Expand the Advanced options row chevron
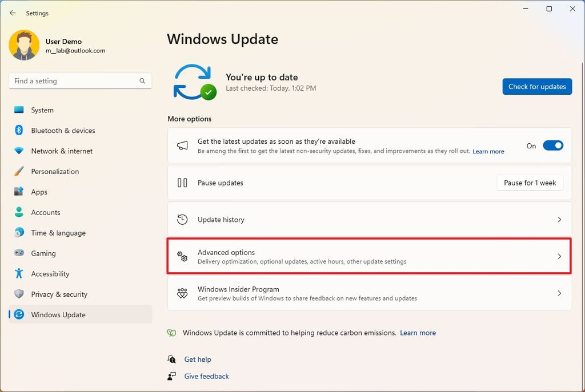The height and width of the screenshot is (392, 585). coord(559,257)
